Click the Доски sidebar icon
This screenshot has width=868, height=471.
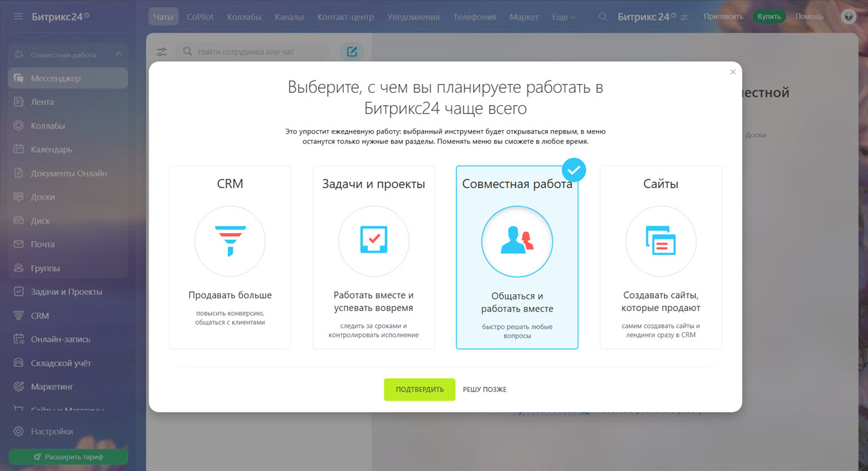(19, 197)
